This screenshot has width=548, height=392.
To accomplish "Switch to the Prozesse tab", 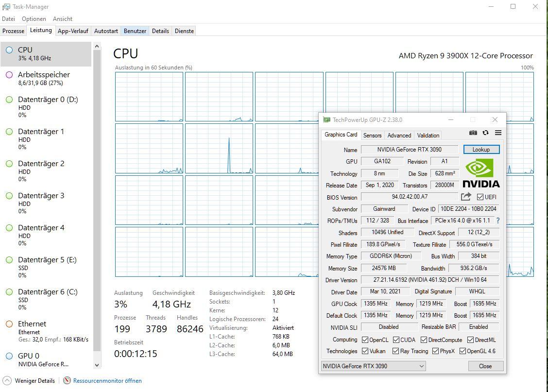I will pyautogui.click(x=13, y=31).
